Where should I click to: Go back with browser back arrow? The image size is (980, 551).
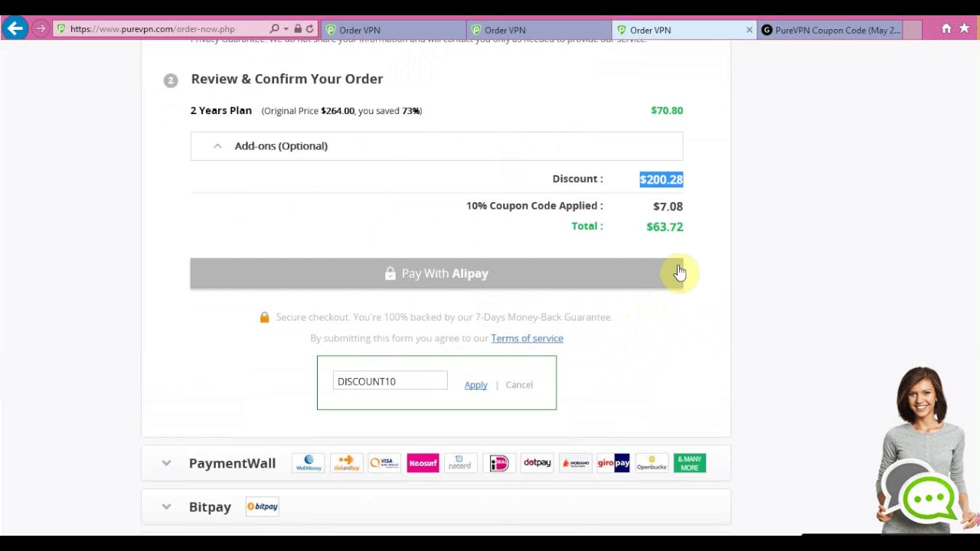coord(15,29)
